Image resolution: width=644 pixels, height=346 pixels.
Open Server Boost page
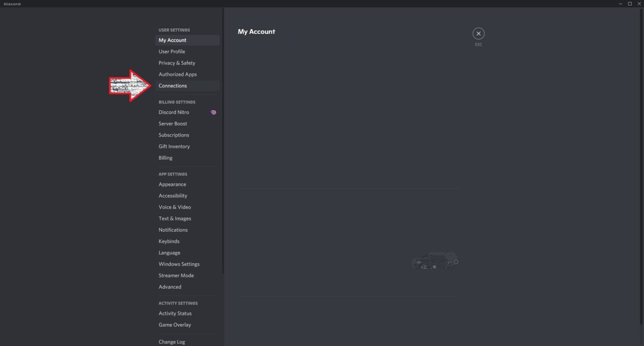(173, 124)
